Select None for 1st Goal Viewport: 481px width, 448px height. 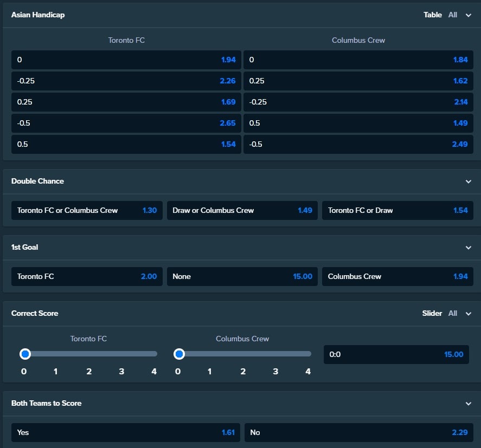(x=242, y=276)
